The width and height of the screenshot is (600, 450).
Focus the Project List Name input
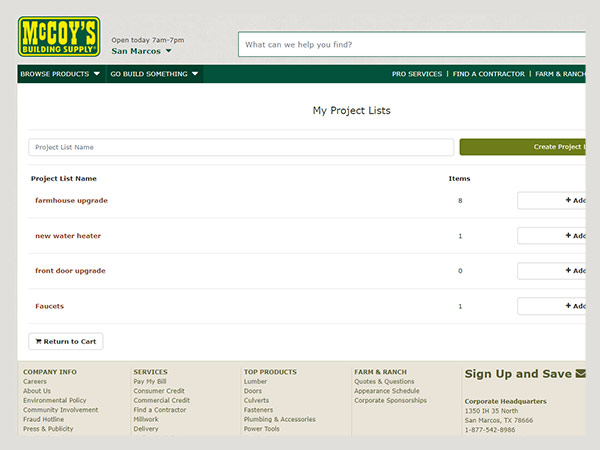coord(241,147)
